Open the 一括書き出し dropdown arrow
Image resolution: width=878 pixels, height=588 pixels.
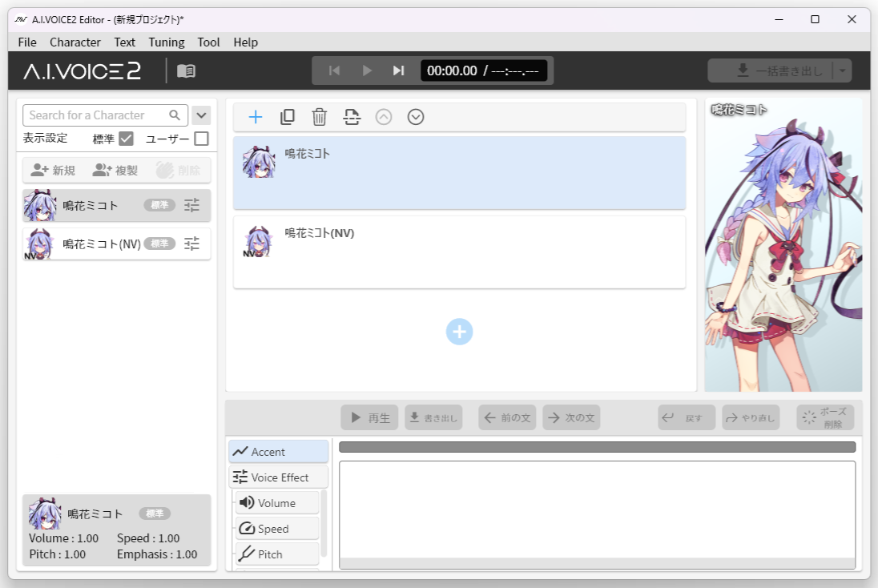pos(842,71)
